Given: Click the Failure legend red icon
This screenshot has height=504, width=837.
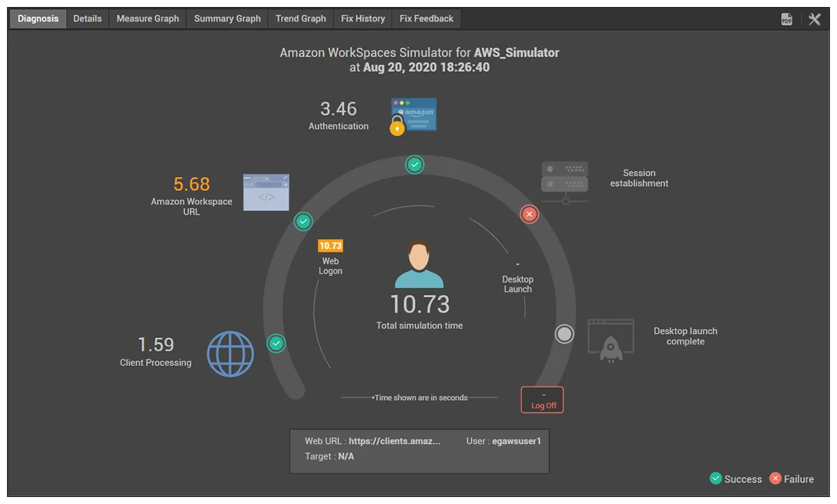Looking at the screenshot, I should click(x=775, y=478).
